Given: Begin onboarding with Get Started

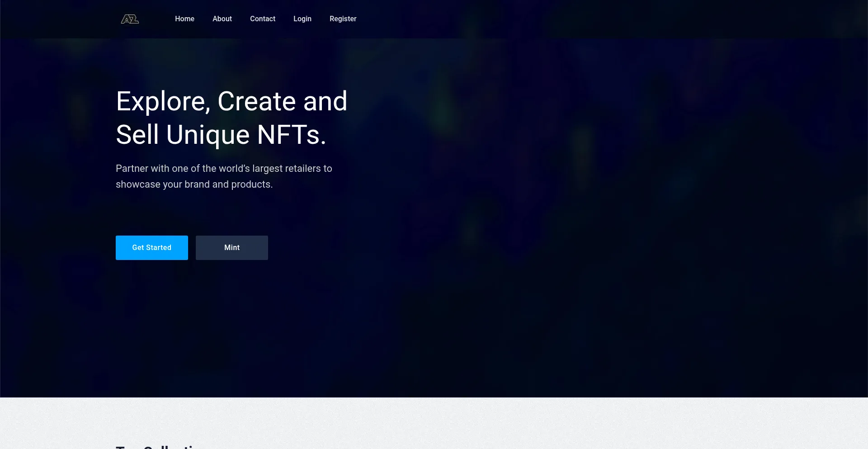Looking at the screenshot, I should [x=151, y=247].
